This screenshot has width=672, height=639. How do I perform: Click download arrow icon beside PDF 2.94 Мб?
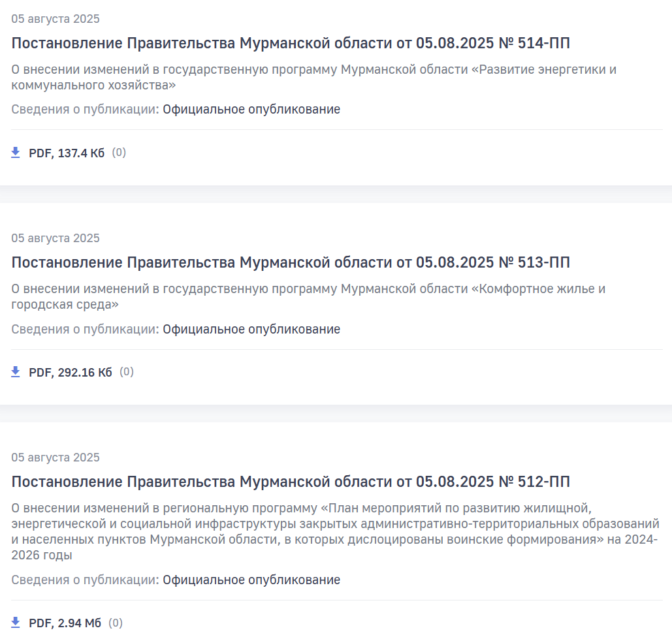coord(16,622)
